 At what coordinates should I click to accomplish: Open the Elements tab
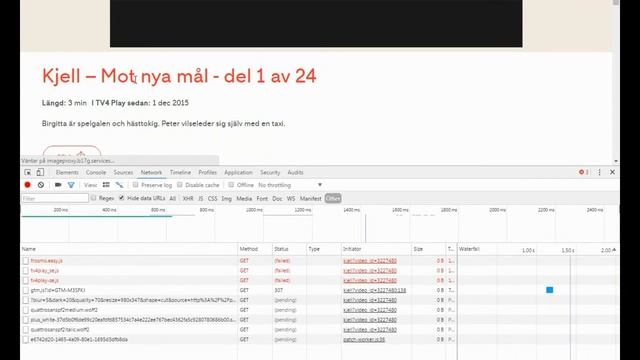coord(67,172)
